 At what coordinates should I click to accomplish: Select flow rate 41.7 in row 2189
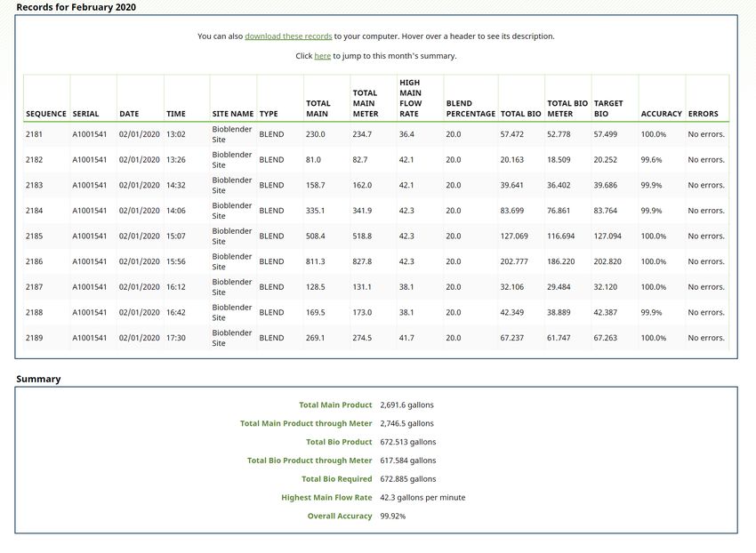point(406,338)
